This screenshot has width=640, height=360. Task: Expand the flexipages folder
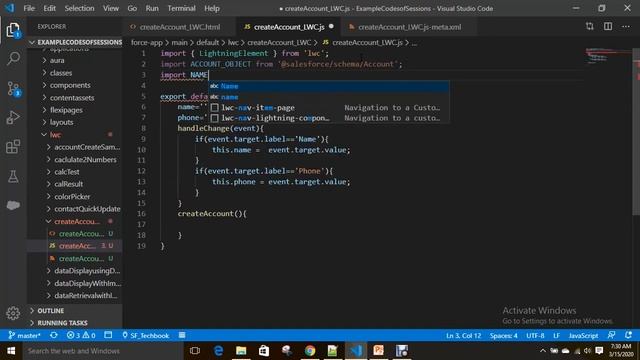click(x=66, y=110)
